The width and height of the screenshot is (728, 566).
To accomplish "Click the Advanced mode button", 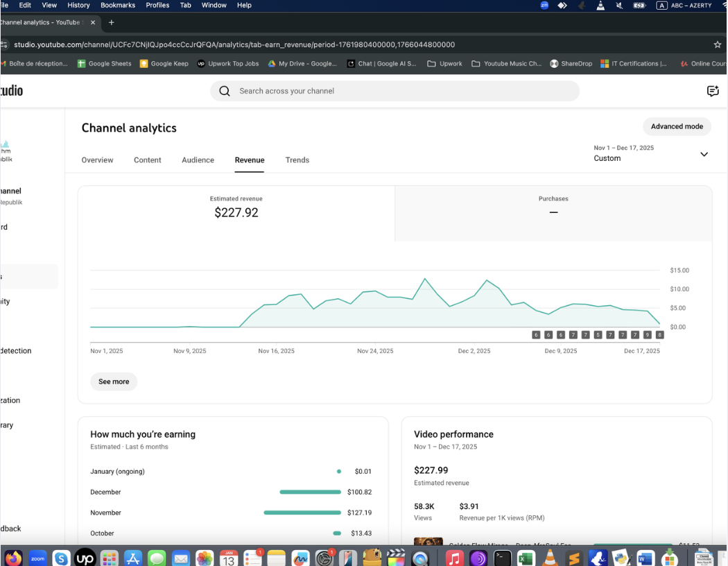I will [x=676, y=126].
